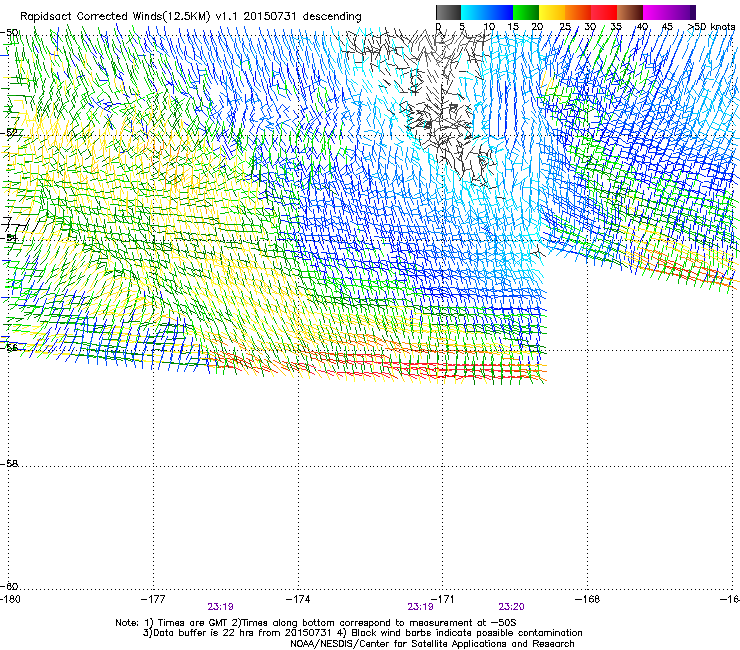Click the gray 0-5 knots legend swatch
This screenshot has width=740, height=650.
[448, 12]
